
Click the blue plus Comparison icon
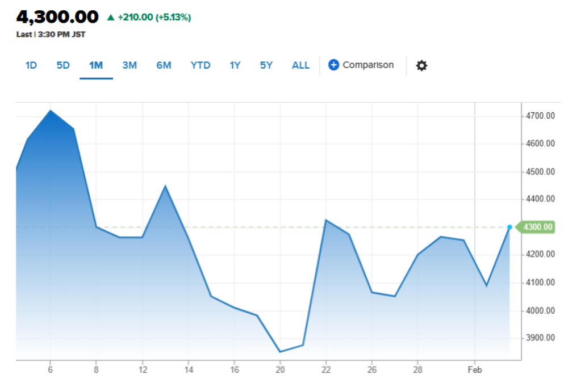point(333,65)
